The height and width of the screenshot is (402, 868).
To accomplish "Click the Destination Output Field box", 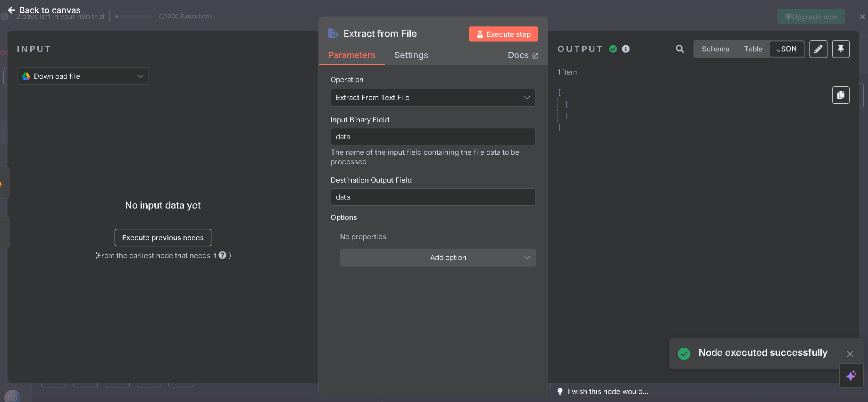I will tap(433, 197).
